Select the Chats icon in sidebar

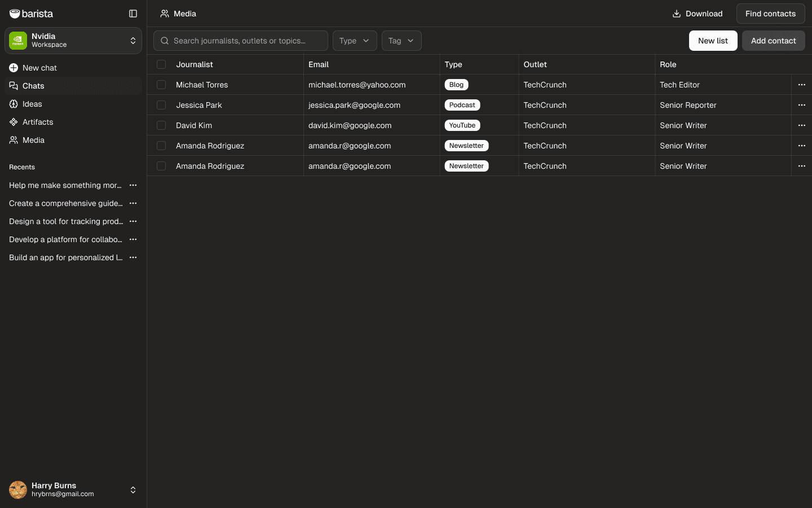tap(14, 86)
